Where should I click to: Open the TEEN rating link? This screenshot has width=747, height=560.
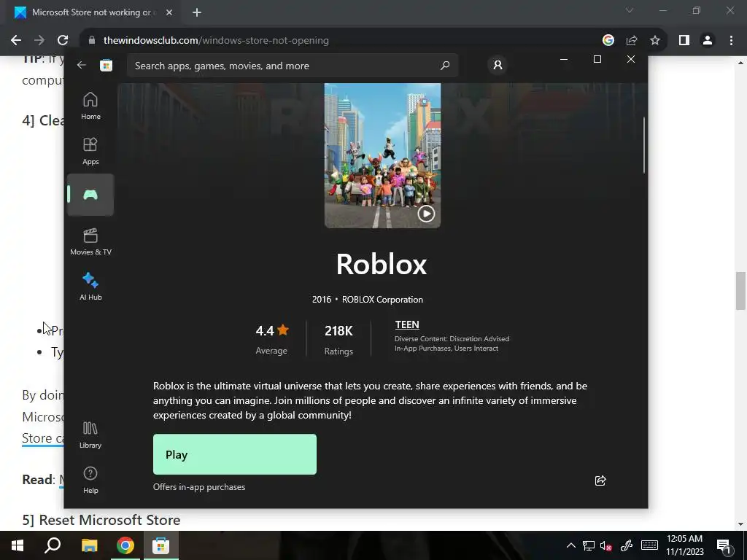407,324
